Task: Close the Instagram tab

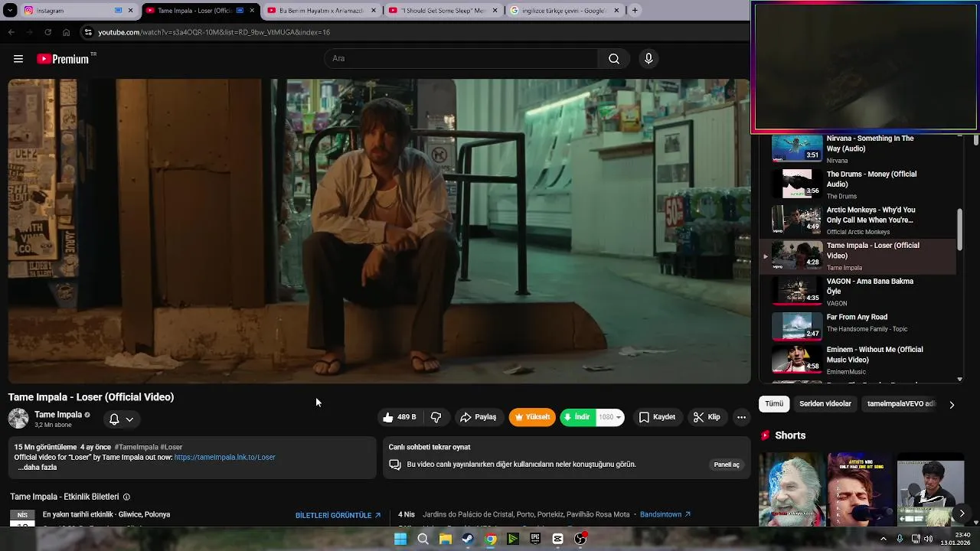Action: pyautogui.click(x=130, y=11)
